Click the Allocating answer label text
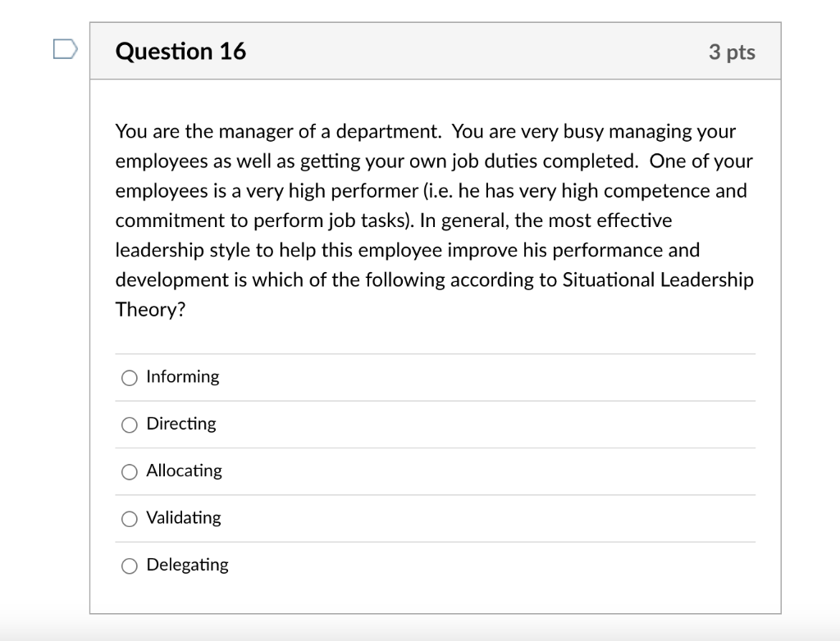Image resolution: width=840 pixels, height=641 pixels. pos(184,471)
